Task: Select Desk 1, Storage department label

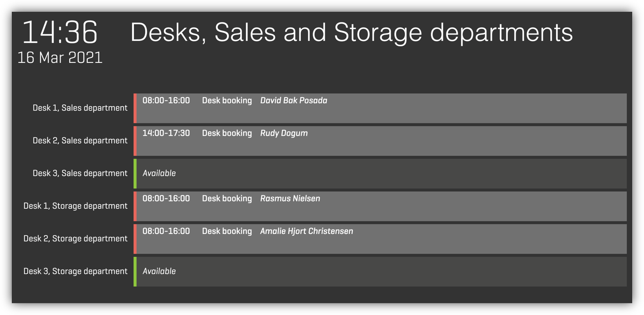Action: point(75,206)
